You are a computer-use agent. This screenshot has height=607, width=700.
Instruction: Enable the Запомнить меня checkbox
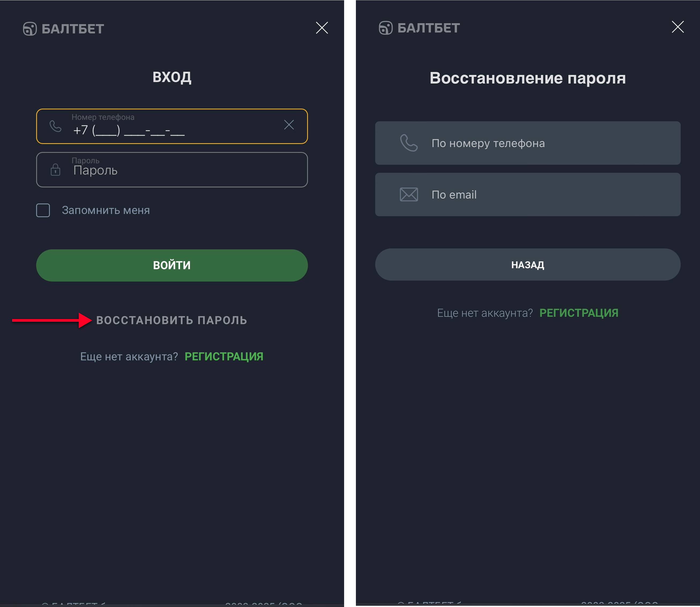(x=43, y=210)
